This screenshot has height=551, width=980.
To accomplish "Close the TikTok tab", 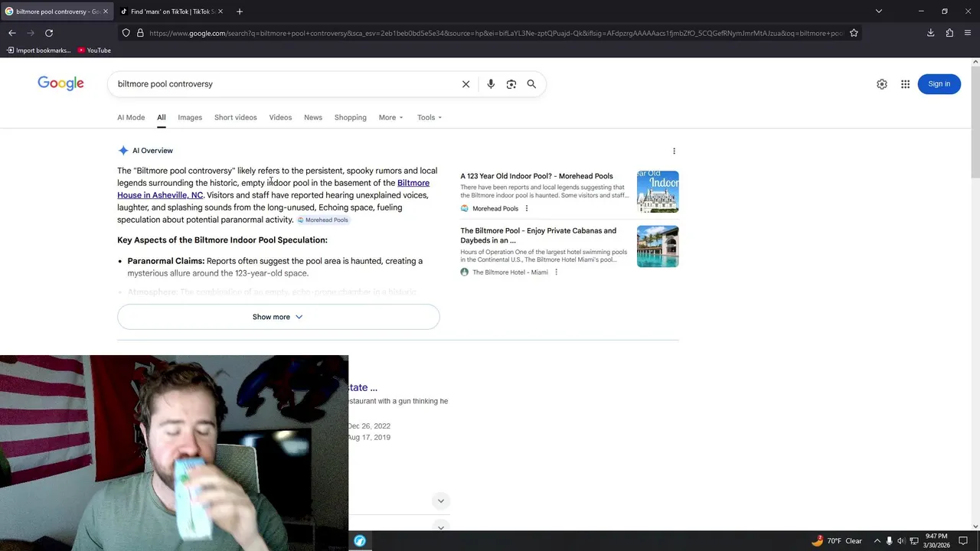I will click(220, 11).
